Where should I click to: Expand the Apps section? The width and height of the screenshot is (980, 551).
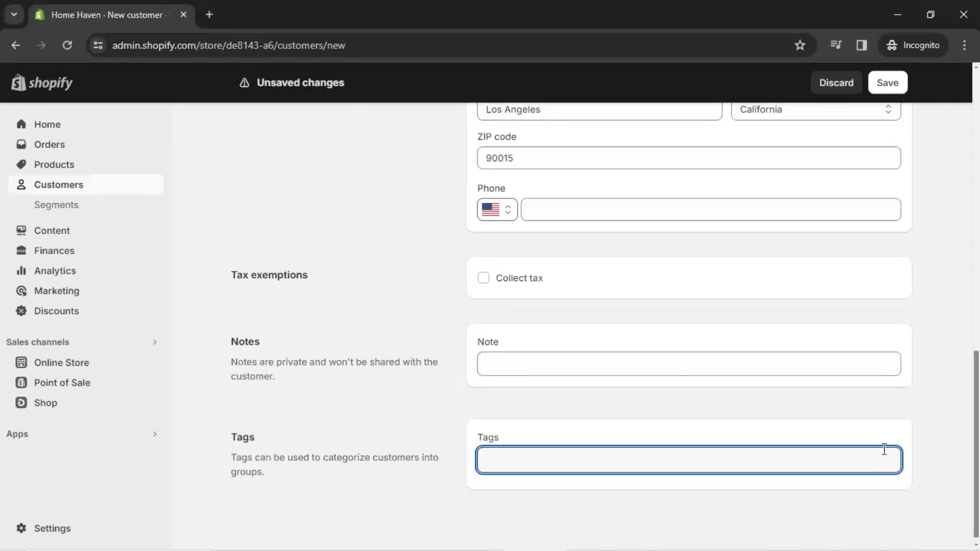[x=154, y=434]
